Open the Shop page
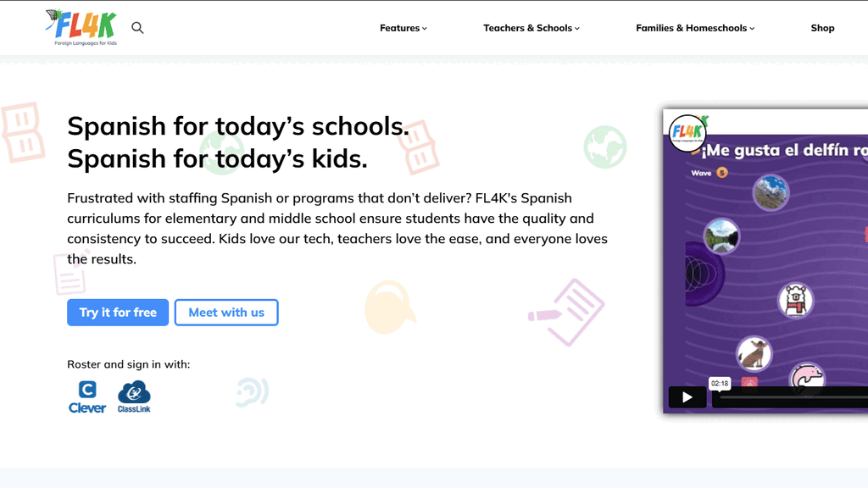Image resolution: width=868 pixels, height=488 pixels. click(x=822, y=28)
